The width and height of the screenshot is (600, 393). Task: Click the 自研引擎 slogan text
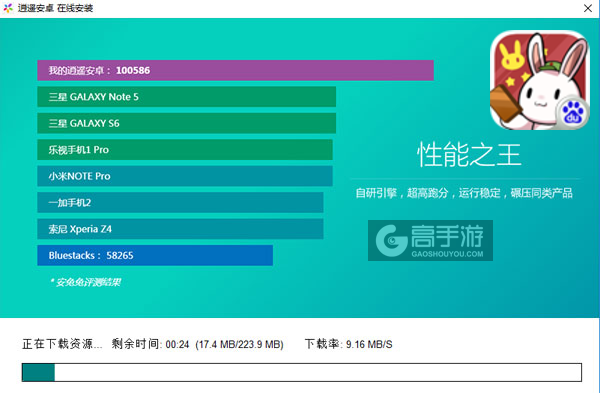tap(464, 193)
